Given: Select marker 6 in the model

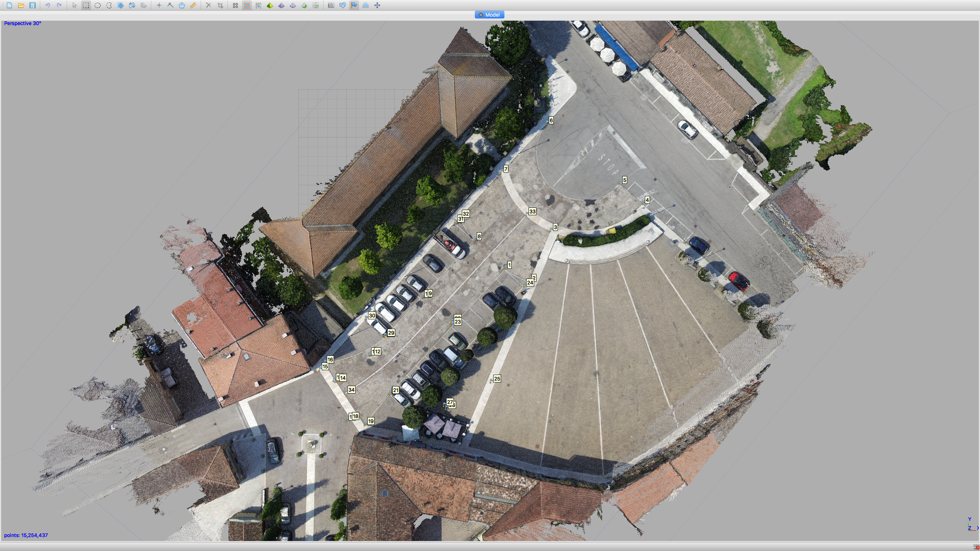Looking at the screenshot, I should point(551,120).
